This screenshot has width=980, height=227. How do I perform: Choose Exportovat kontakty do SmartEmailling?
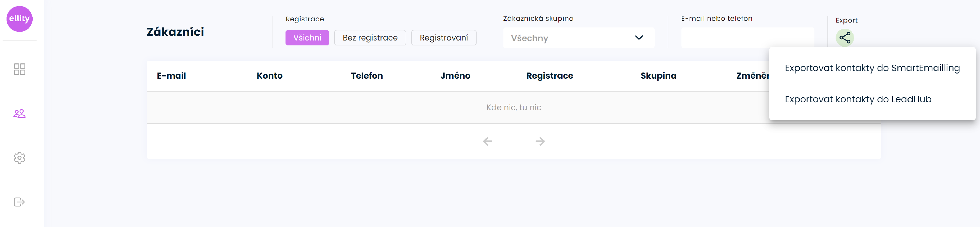pyautogui.click(x=872, y=68)
